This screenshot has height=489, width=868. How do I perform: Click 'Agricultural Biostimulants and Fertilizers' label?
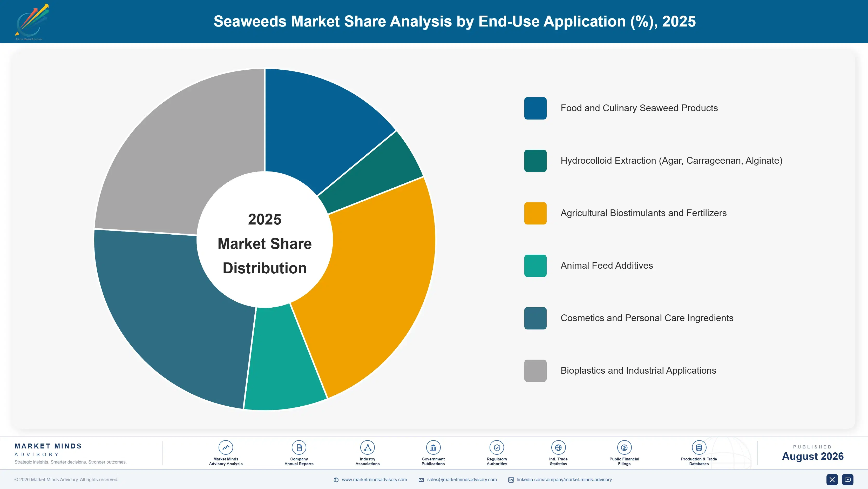(643, 213)
